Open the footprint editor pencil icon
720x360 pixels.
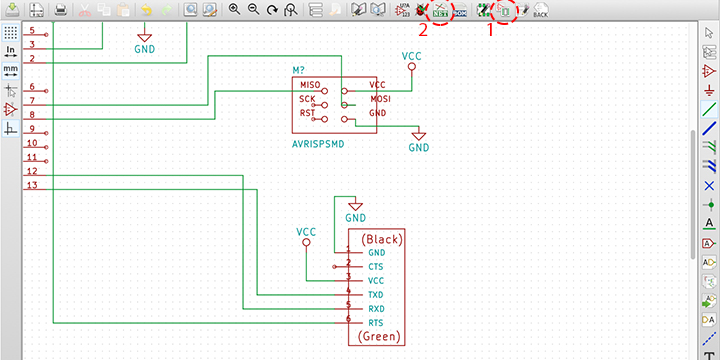523,9
